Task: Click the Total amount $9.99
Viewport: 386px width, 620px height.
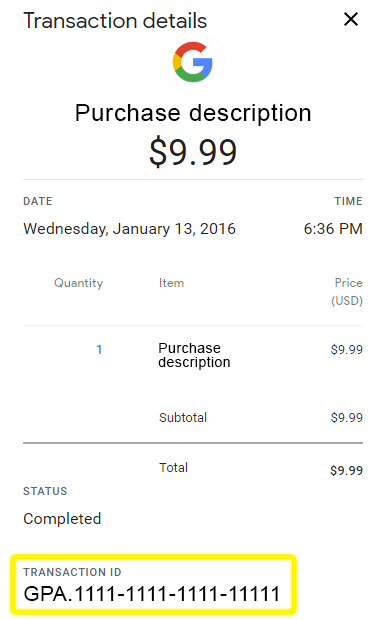Action: pos(346,471)
